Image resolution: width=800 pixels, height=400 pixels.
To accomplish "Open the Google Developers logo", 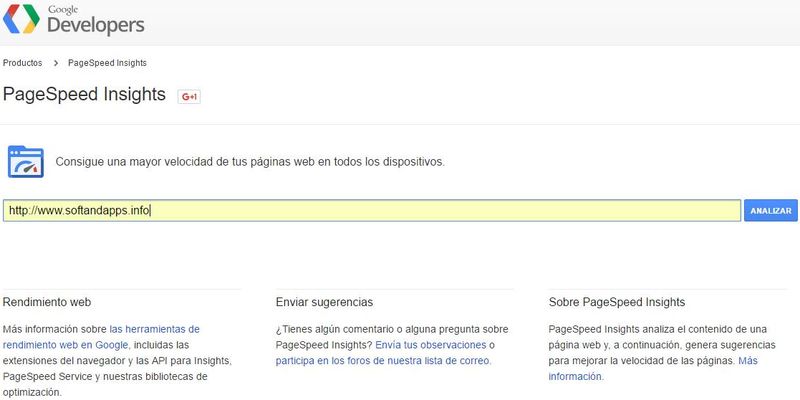I will tap(74, 19).
